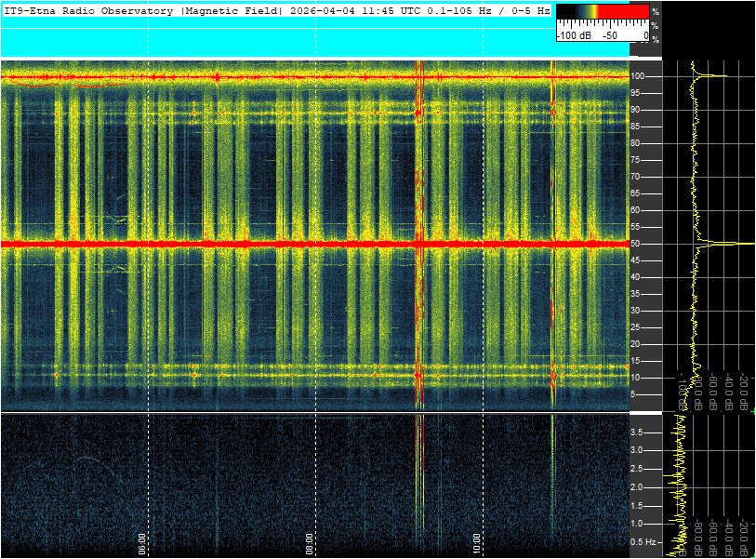Click the 0.5 Hz label on the lower axis

point(643,541)
